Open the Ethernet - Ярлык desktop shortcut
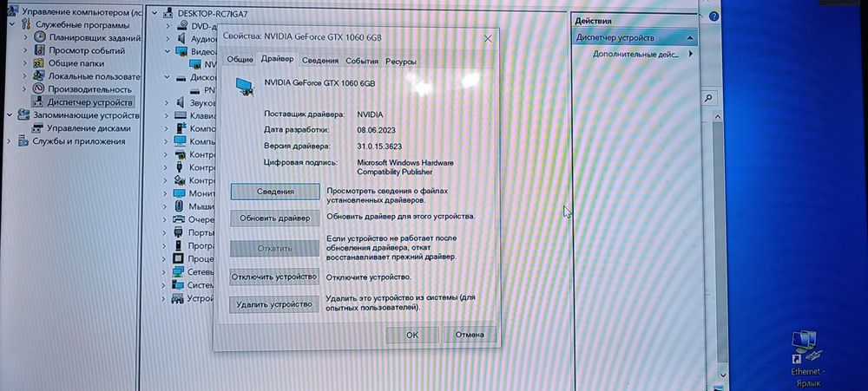Image resolution: width=868 pixels, height=391 pixels. pos(807,358)
